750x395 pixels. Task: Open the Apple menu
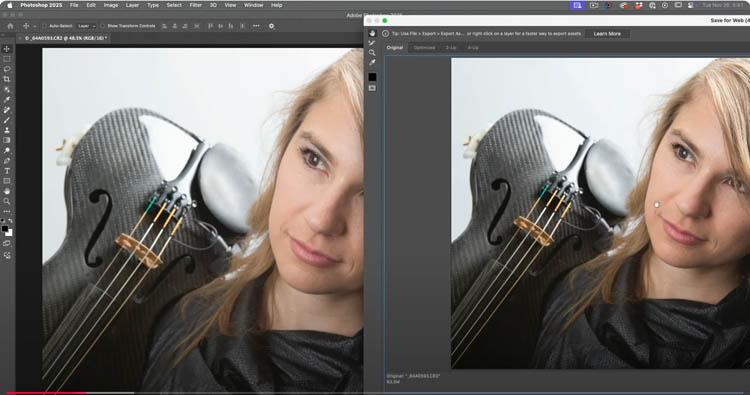coord(9,5)
